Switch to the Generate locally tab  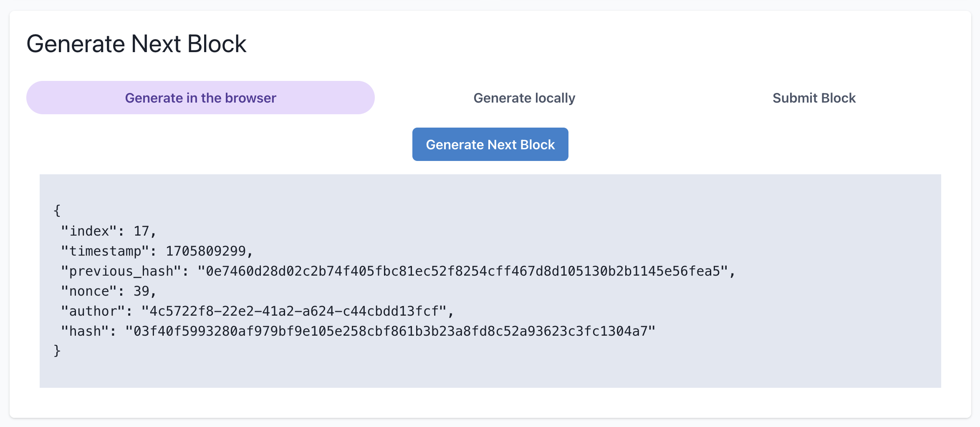(524, 98)
